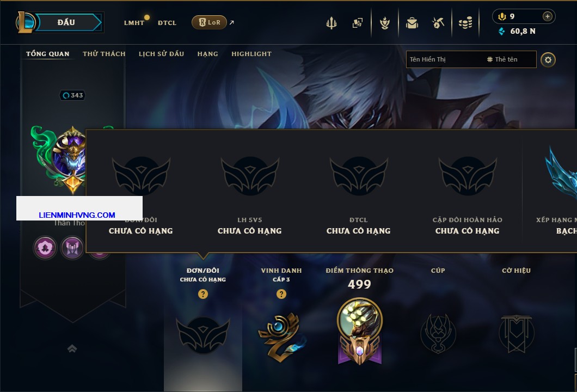
Task: Open the Thử Thách tab
Action: click(104, 54)
